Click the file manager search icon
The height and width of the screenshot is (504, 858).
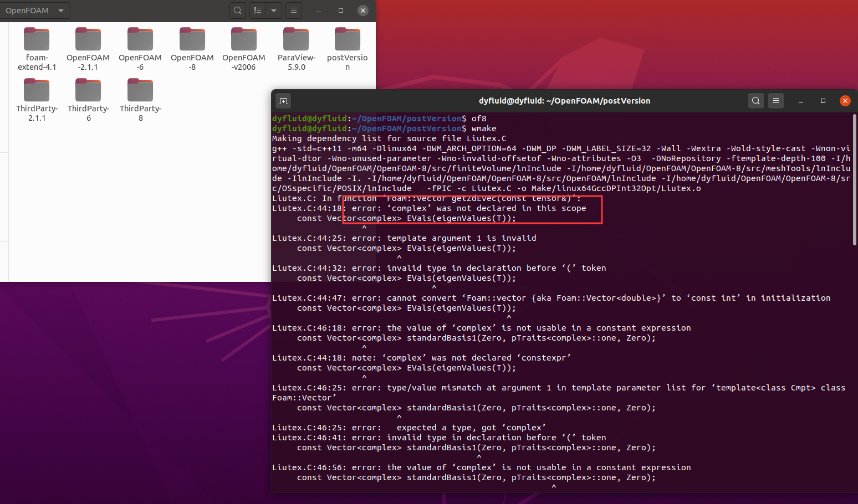point(238,11)
